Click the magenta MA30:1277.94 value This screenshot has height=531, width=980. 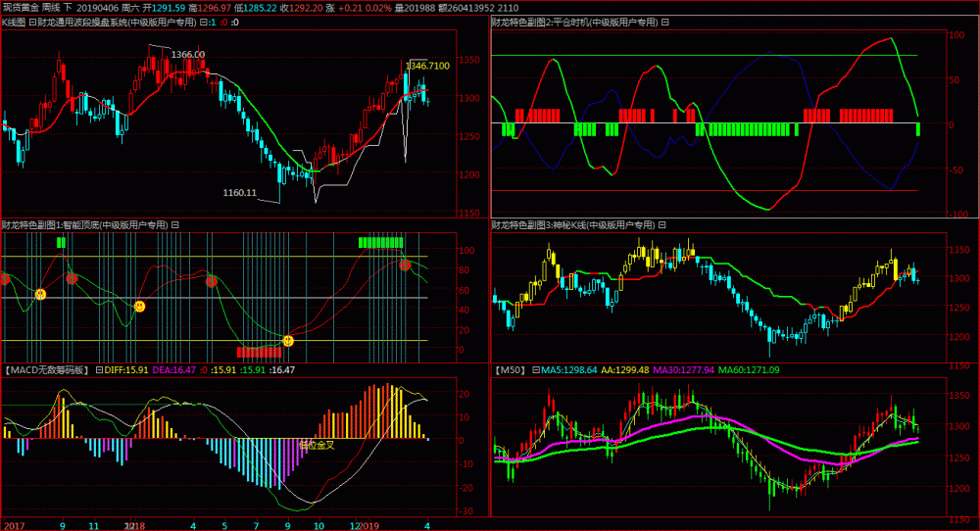[x=684, y=369]
